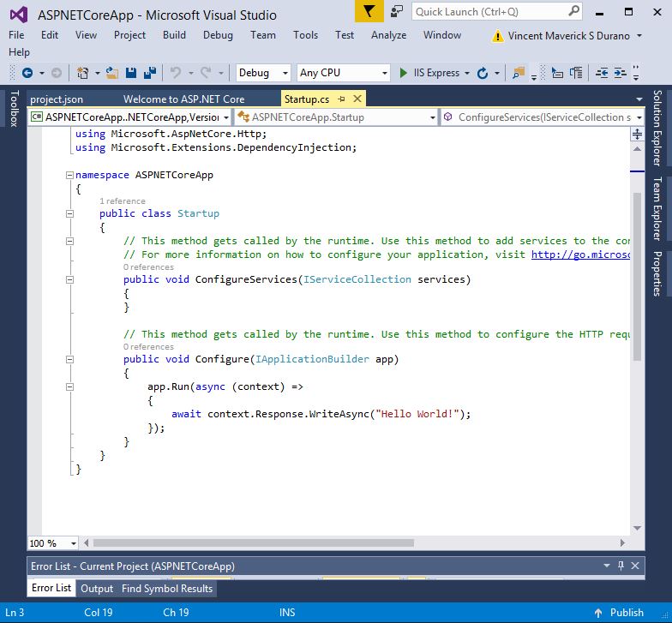Close the Startup.cs tab
The image size is (672, 623).
pyautogui.click(x=357, y=99)
